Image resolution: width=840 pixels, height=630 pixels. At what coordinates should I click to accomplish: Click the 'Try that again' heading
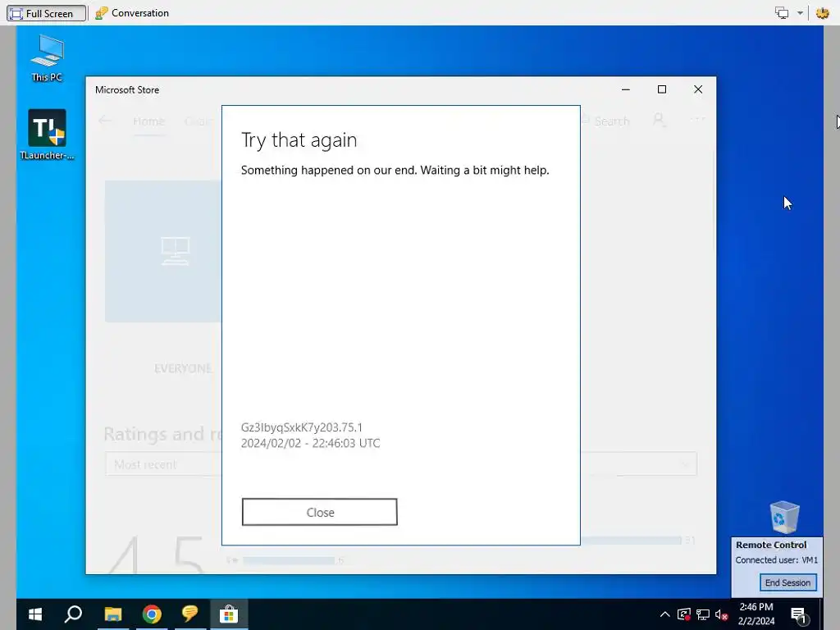click(x=299, y=140)
